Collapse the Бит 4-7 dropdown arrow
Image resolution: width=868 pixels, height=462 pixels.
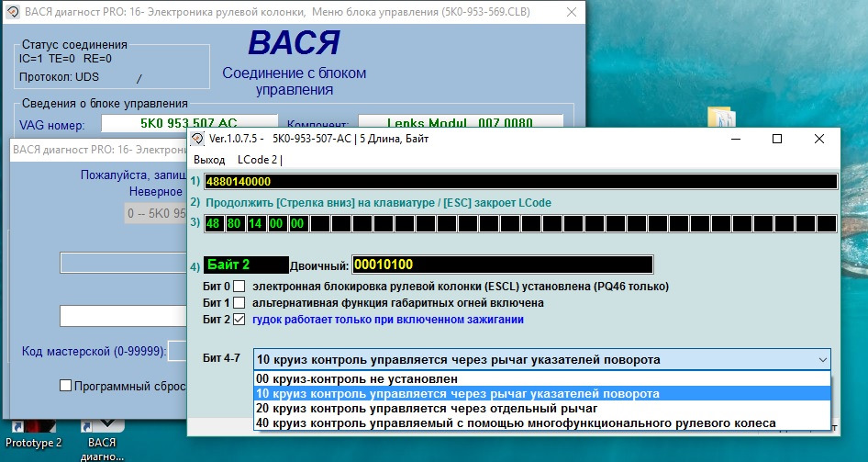823,360
